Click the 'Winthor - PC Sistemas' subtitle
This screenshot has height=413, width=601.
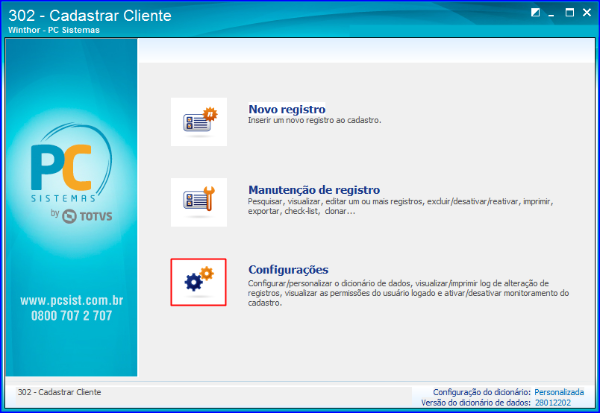click(x=54, y=30)
